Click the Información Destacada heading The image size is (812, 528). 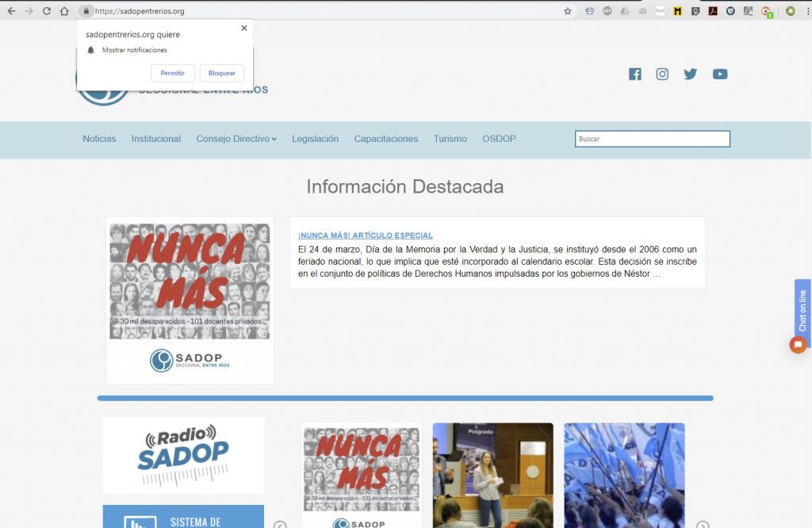pyautogui.click(x=405, y=187)
